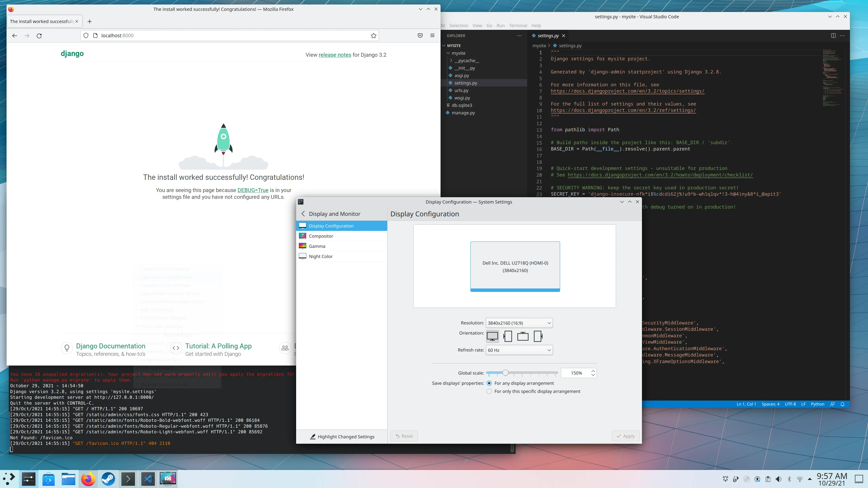
Task: Open the Resolution dropdown
Action: click(519, 323)
